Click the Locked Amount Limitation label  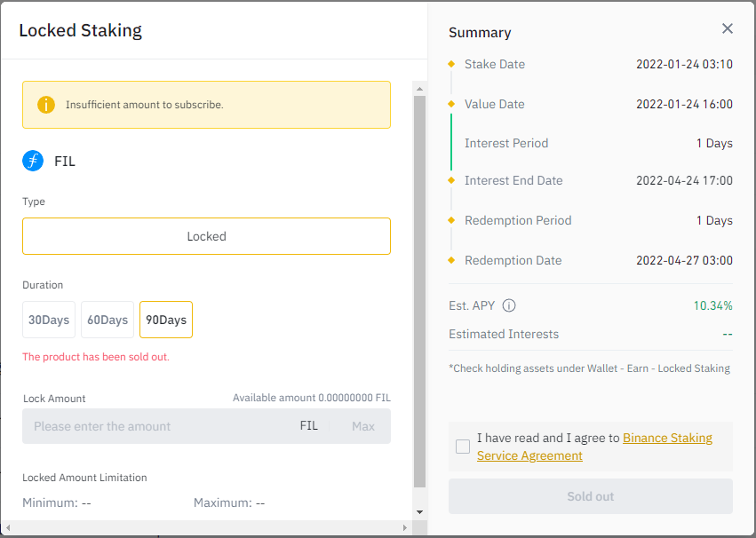pos(85,478)
